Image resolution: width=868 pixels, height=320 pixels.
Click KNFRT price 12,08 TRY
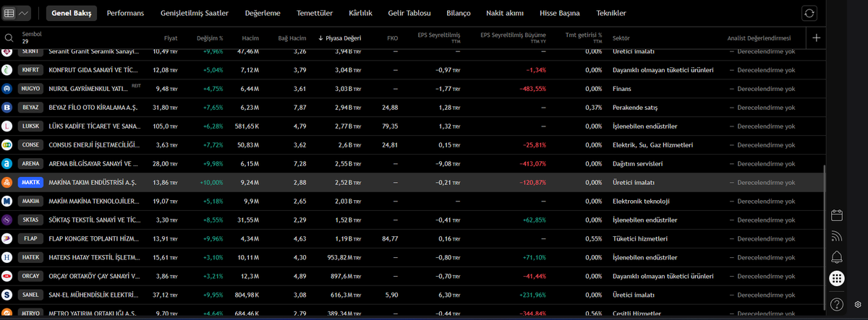[x=165, y=70]
